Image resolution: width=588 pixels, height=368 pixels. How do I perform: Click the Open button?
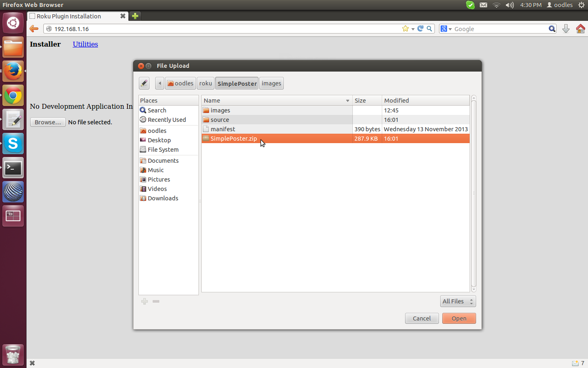[459, 319]
